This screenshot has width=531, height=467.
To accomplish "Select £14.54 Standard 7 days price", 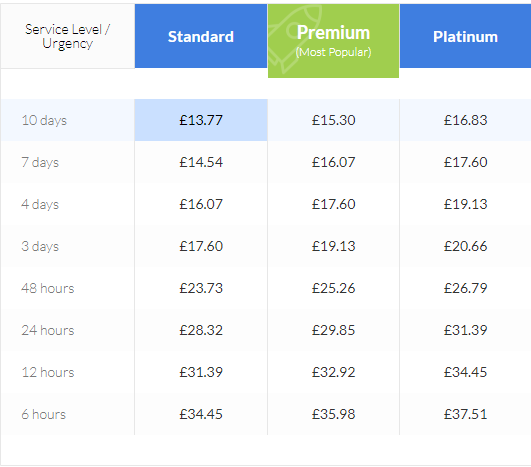I will click(201, 162).
